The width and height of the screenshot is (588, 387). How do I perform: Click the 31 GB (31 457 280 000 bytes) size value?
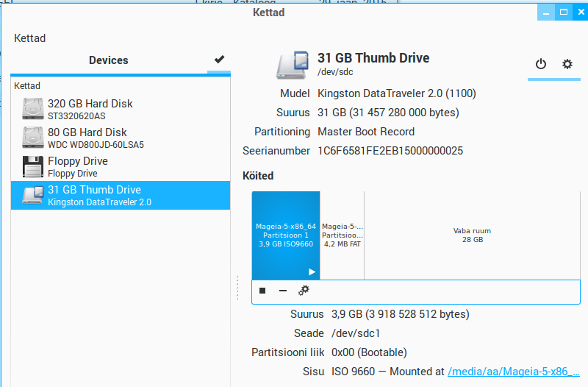389,113
